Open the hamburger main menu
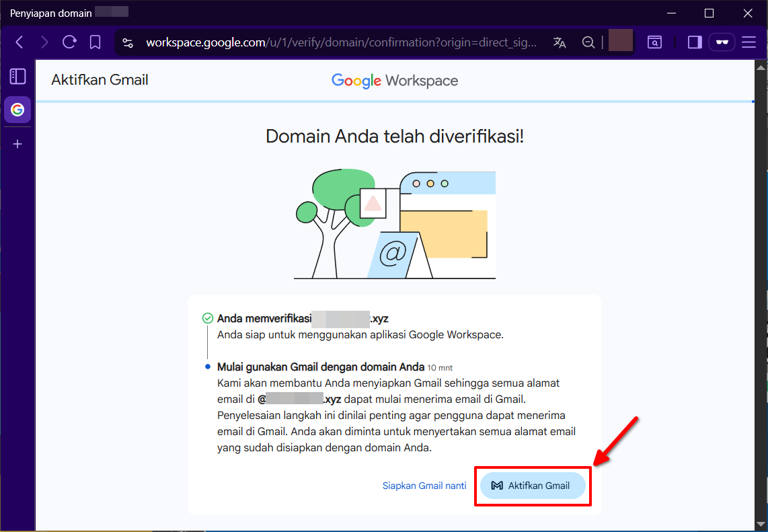Screen dimensions: 768x532 coord(749,42)
